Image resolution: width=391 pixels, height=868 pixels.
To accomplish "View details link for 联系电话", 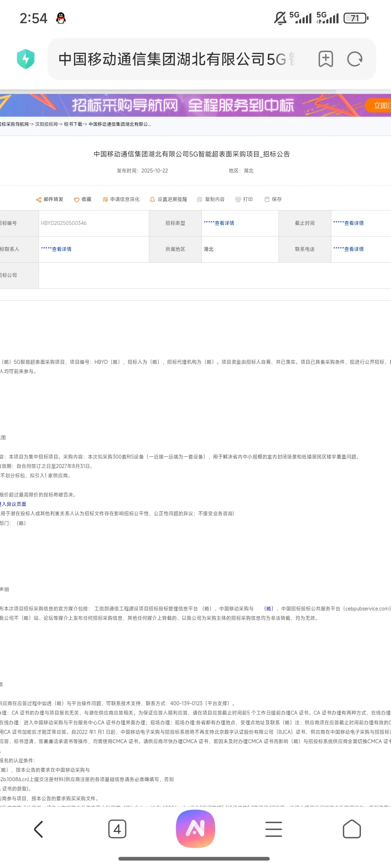I will (x=349, y=249).
